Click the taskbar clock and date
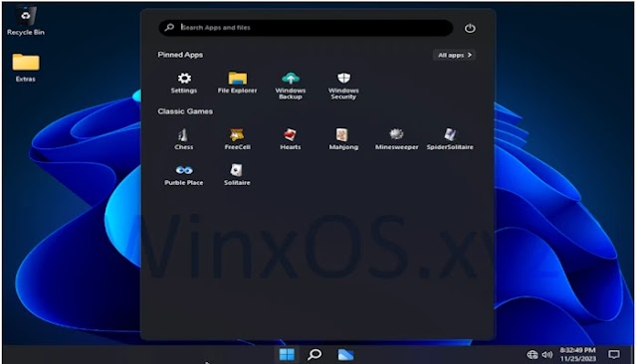 click(577, 354)
